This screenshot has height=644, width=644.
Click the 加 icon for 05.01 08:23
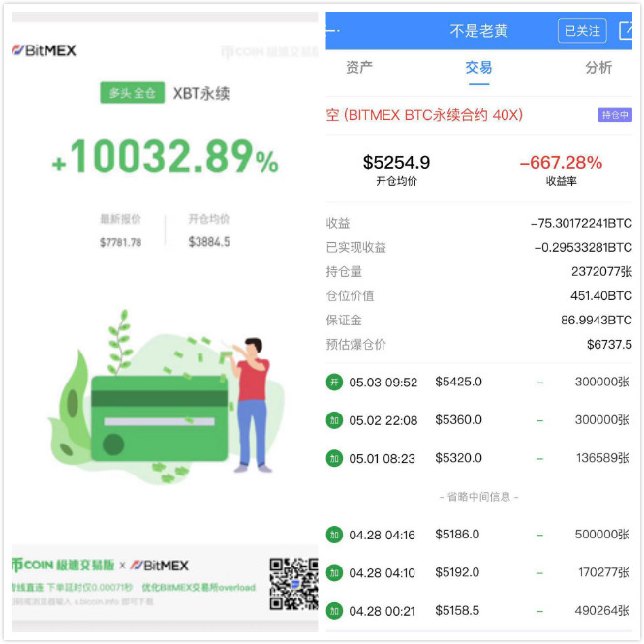(334, 458)
